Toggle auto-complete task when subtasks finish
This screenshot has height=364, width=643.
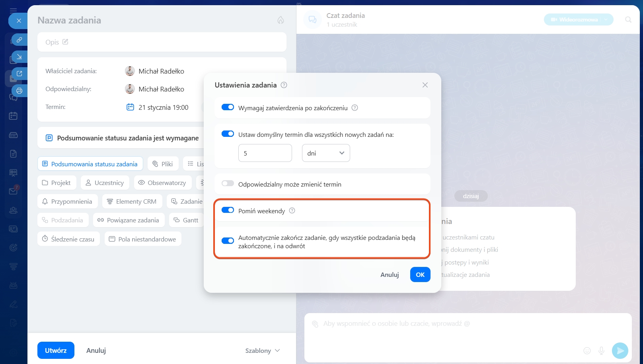228,241
